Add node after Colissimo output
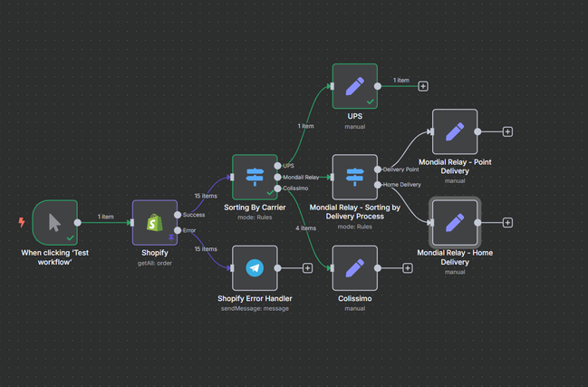 pos(408,268)
